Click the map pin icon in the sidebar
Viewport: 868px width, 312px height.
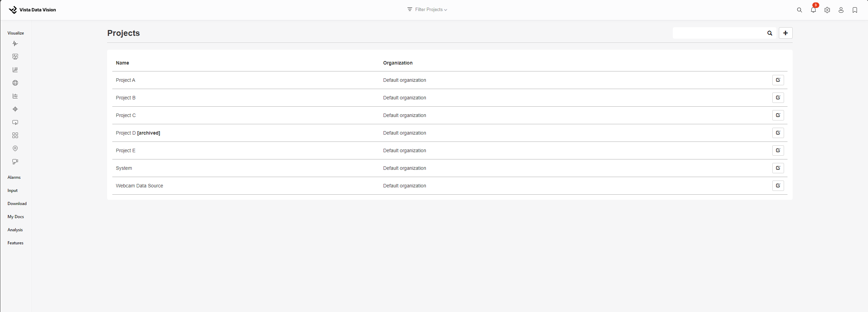coord(15,148)
